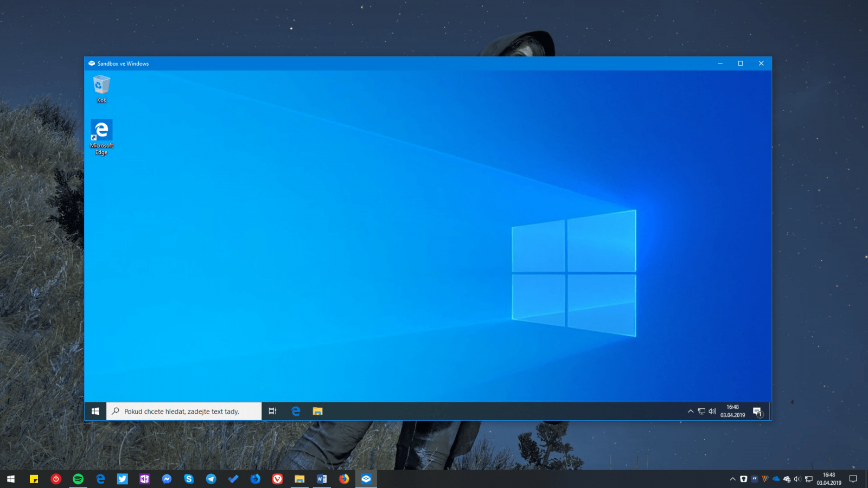This screenshot has height=488, width=868.
Task: Open Vivaldi browser from the host taskbar
Action: 277,479
